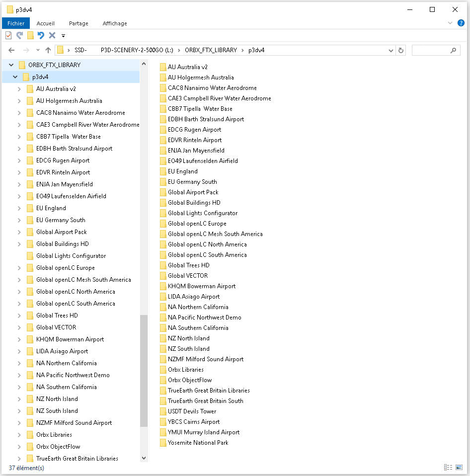This screenshot has height=476, width=470.
Task: Switch to large thumbnails view icon
Action: click(459, 467)
